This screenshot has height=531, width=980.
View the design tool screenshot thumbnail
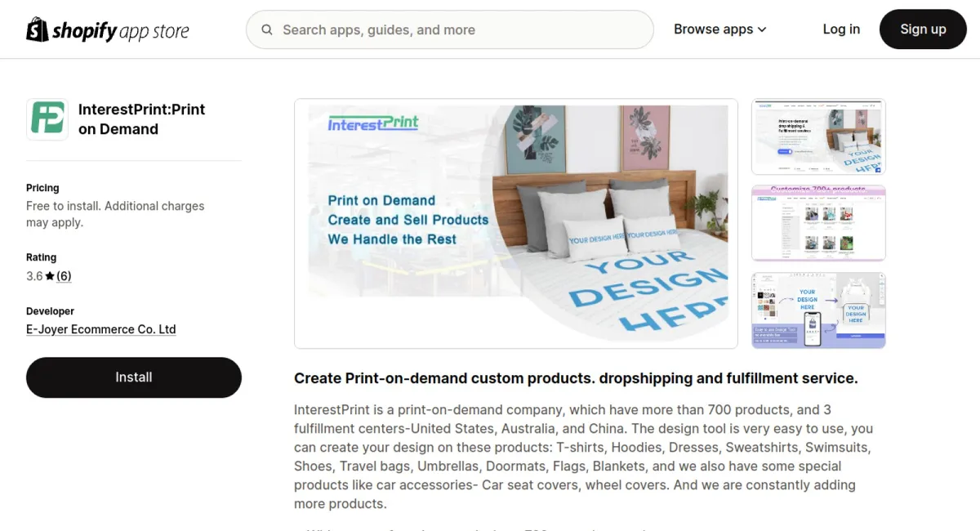[x=818, y=310]
